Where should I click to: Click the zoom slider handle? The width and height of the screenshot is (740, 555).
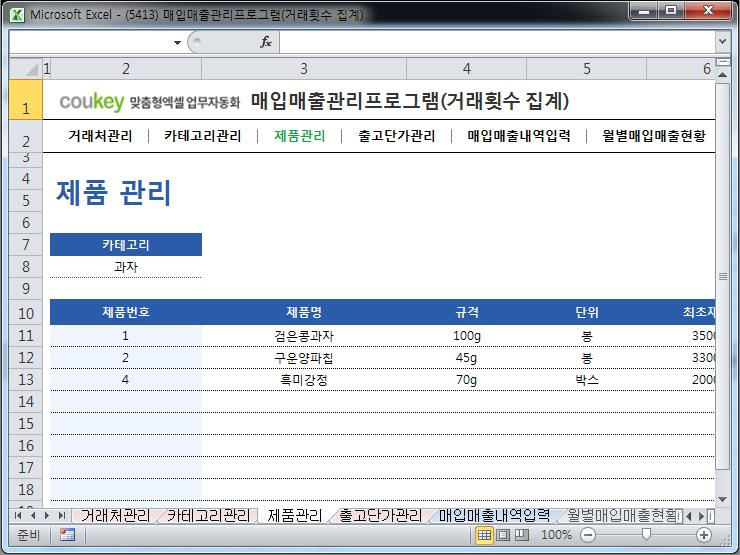pyautogui.click(x=646, y=534)
